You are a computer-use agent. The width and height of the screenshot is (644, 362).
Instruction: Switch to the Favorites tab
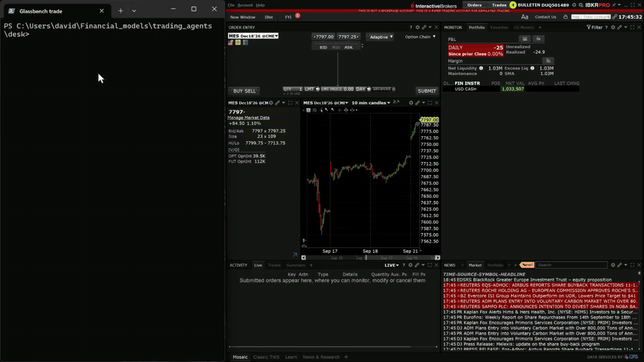499,27
